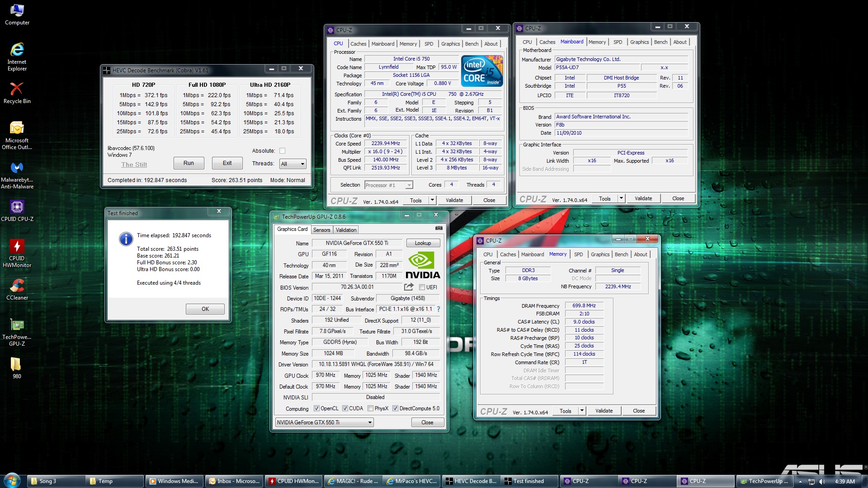Image resolution: width=868 pixels, height=488 pixels.
Task: Toggle the DirectCompute 5.0 checkbox in GPU-Z
Action: [x=395, y=408]
